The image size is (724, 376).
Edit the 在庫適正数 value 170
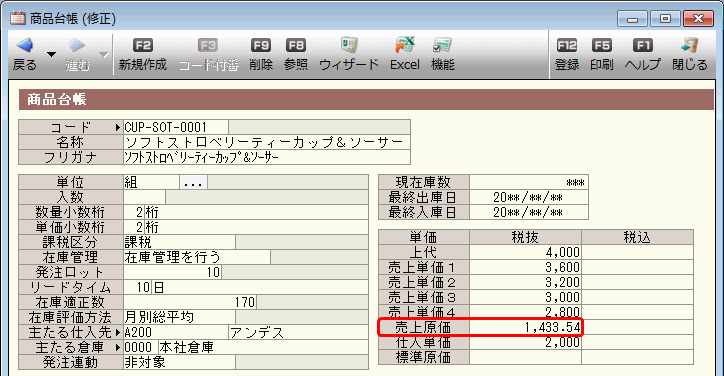(190, 302)
